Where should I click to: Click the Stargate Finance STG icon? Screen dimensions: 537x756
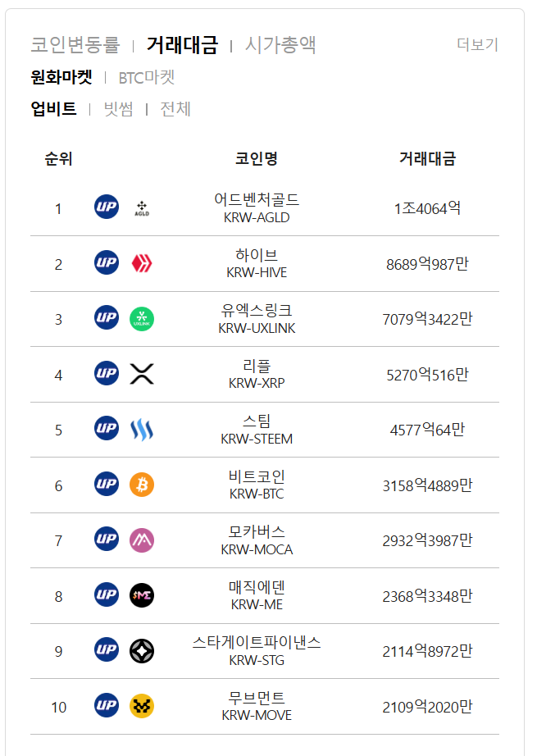[142, 650]
